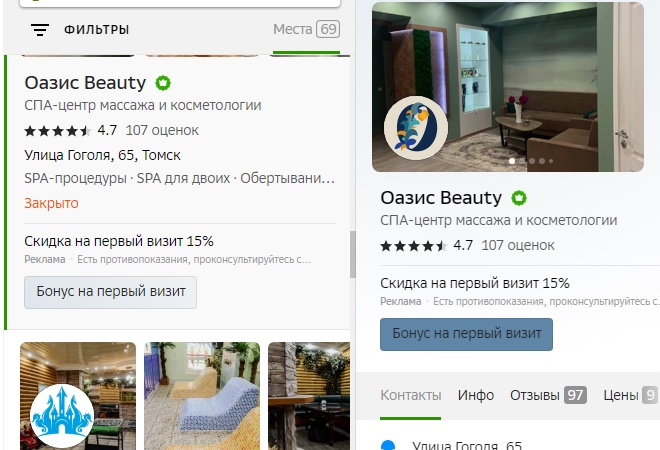The width and height of the screenshot is (660, 450).
Task: Open the Инфо tab
Action: (x=476, y=395)
